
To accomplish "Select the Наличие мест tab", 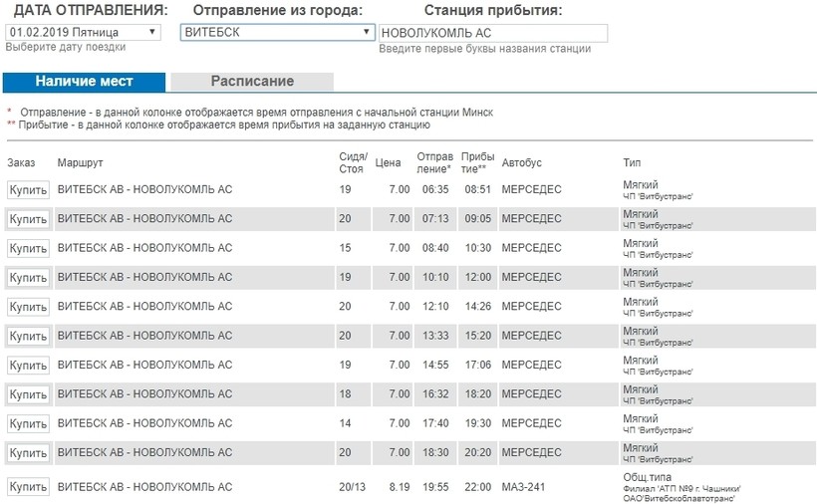I will 85,82.
